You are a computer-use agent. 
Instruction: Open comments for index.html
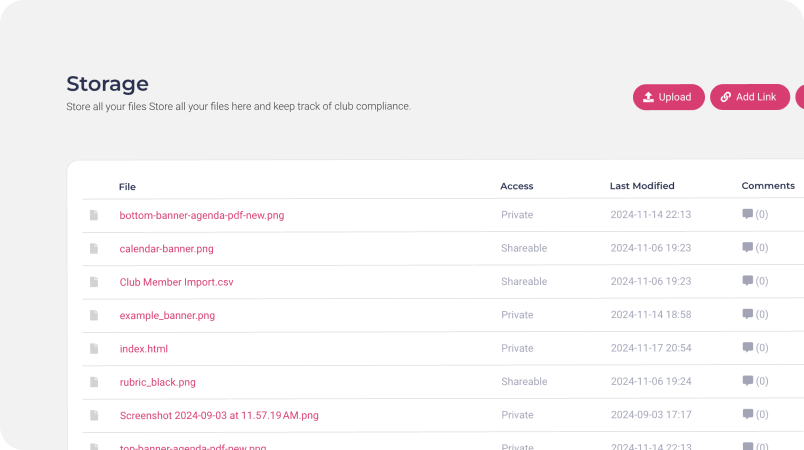pos(755,347)
